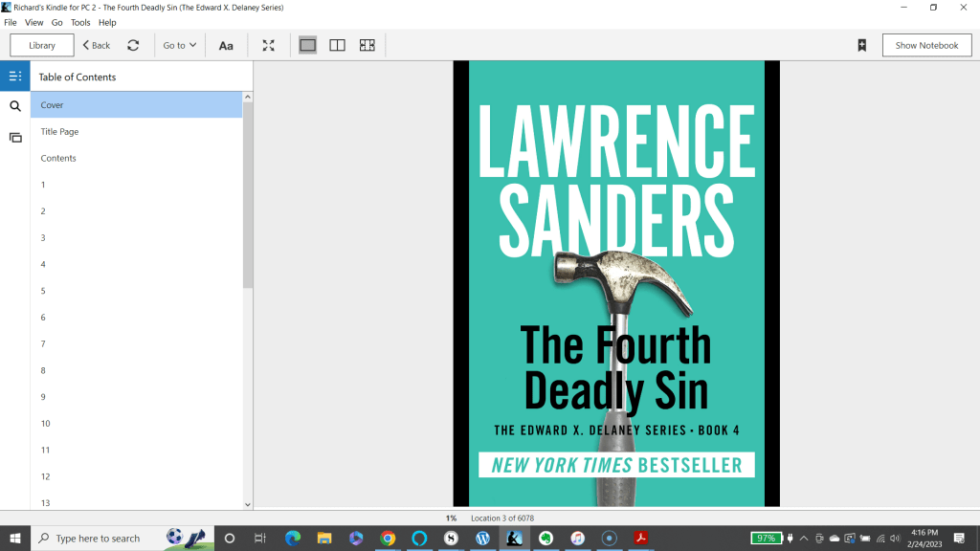Click the Library button
Screen dimensions: 980x551
(x=42, y=45)
